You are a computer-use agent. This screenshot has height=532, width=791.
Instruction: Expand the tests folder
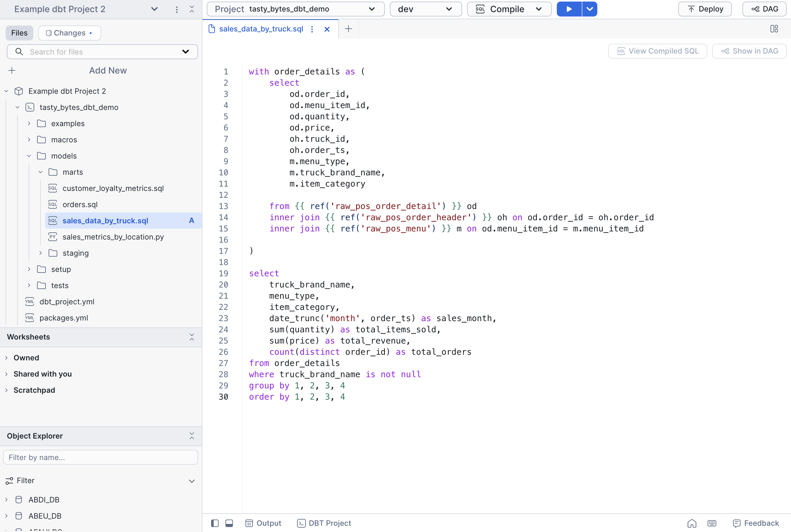tap(29, 286)
